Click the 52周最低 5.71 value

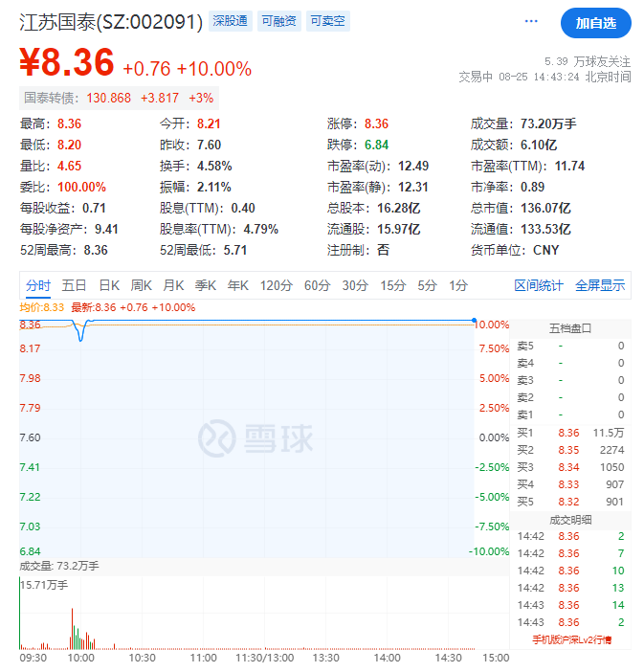coord(235,250)
